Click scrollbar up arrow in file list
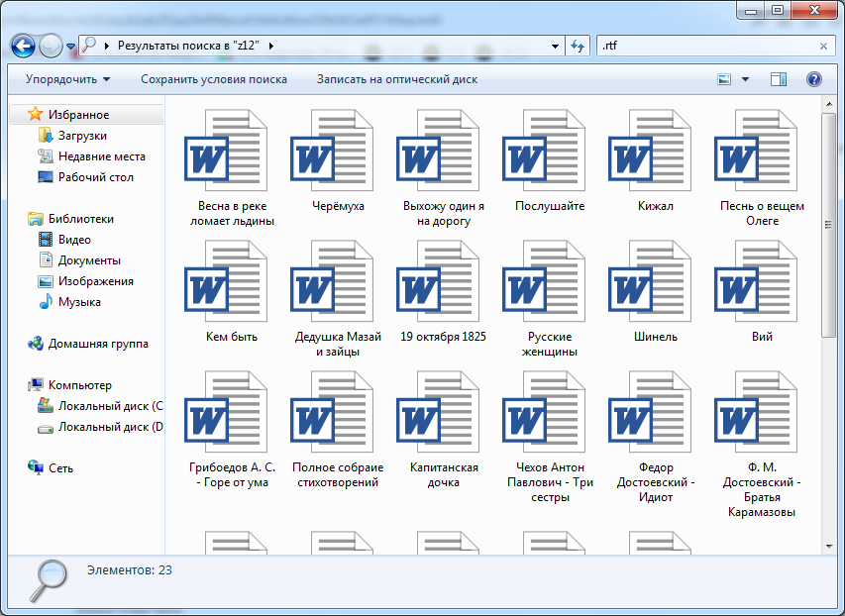 (x=829, y=104)
